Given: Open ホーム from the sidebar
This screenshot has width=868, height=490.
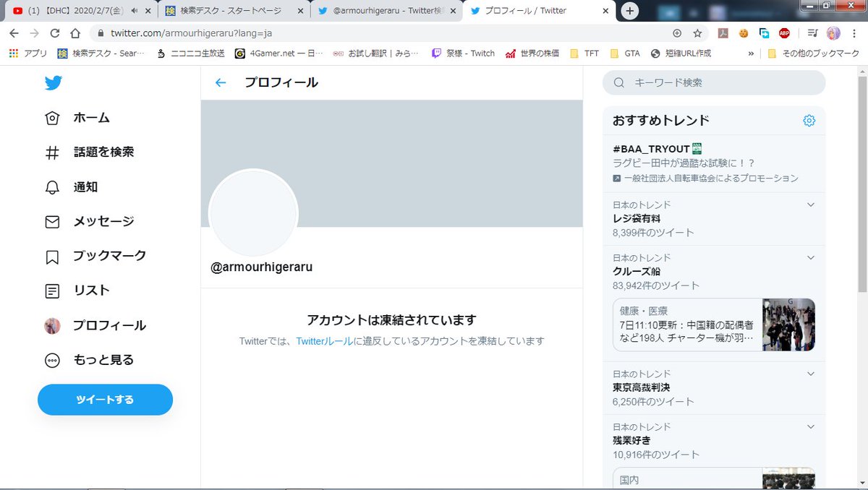Looking at the screenshot, I should tap(77, 118).
